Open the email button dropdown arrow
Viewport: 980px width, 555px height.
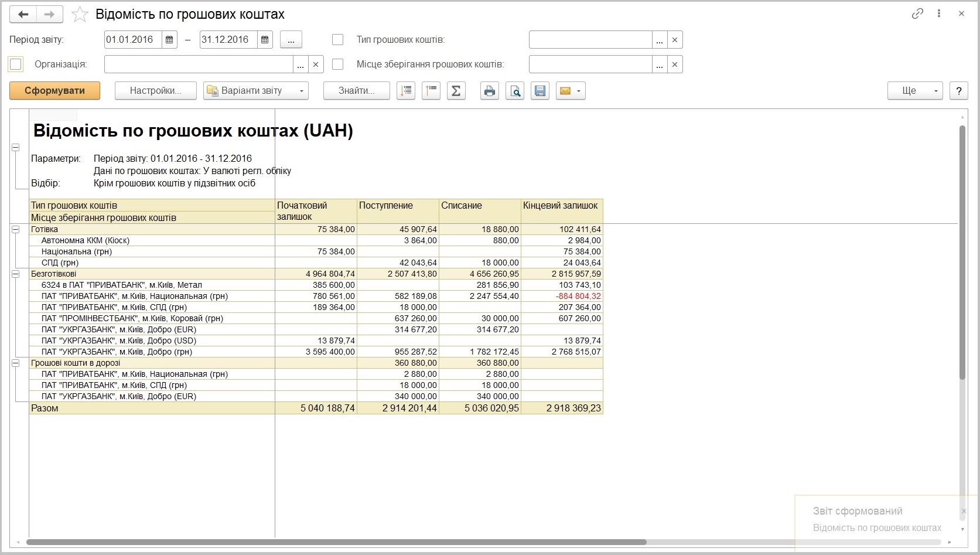[579, 91]
